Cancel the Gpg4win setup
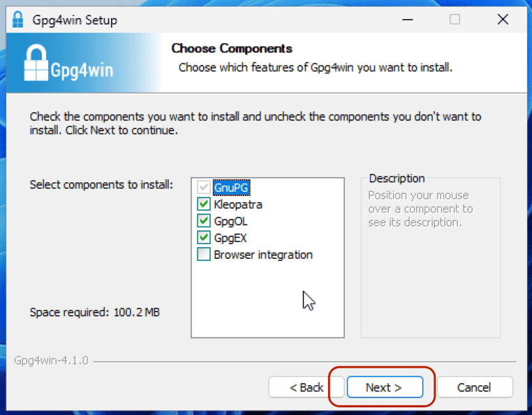Screen dimensions: 532x415 click(x=475, y=387)
